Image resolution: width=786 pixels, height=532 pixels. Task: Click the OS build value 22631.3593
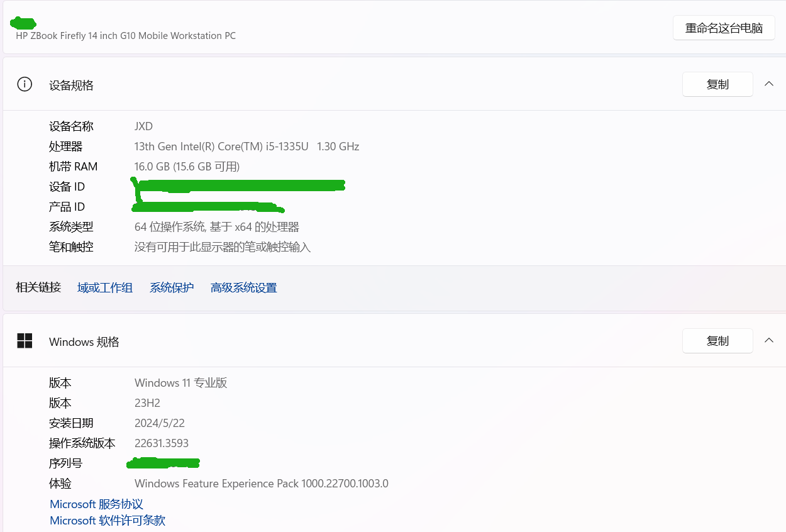coord(162,443)
